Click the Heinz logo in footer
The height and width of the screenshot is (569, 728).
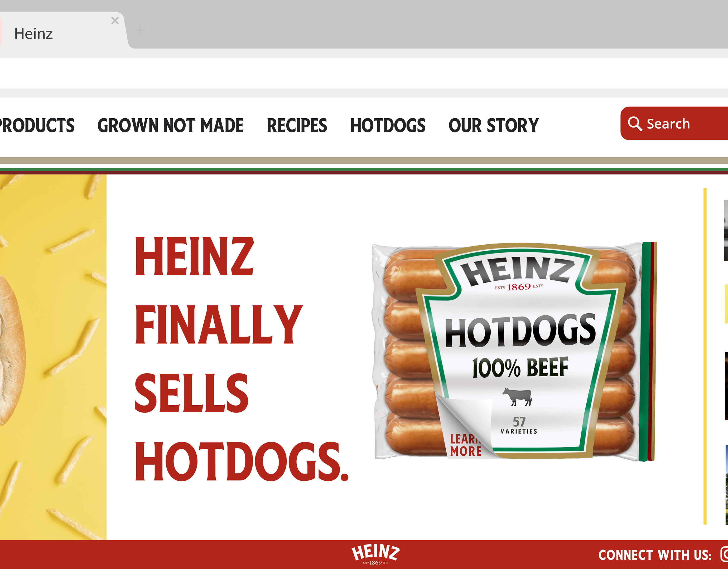pos(375,554)
